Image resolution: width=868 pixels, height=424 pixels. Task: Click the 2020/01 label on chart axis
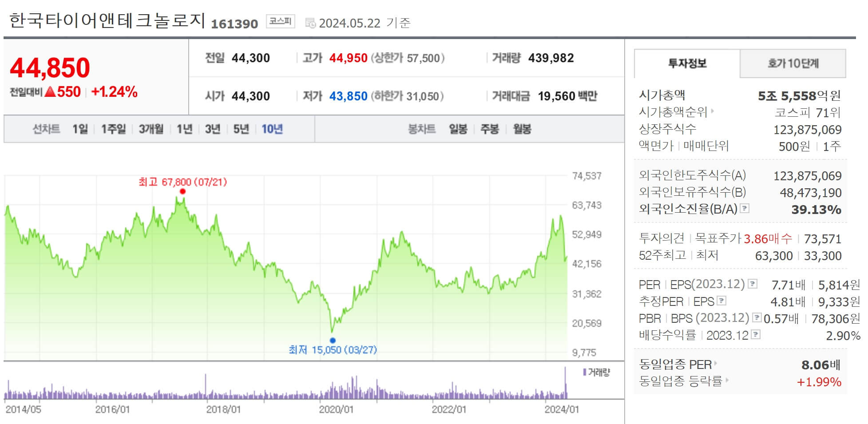336,409
